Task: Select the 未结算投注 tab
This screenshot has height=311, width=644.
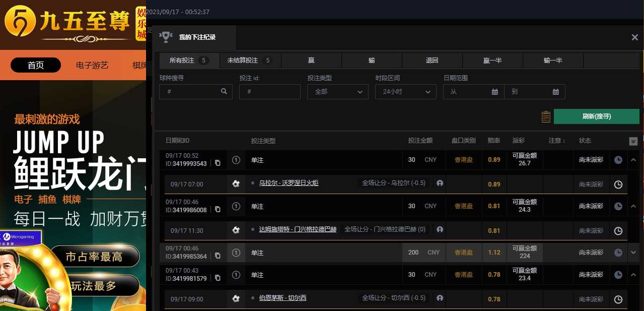Action: (250, 60)
